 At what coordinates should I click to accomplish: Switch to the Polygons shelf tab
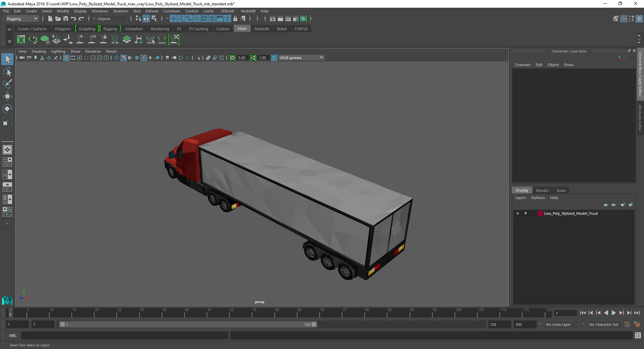63,29
